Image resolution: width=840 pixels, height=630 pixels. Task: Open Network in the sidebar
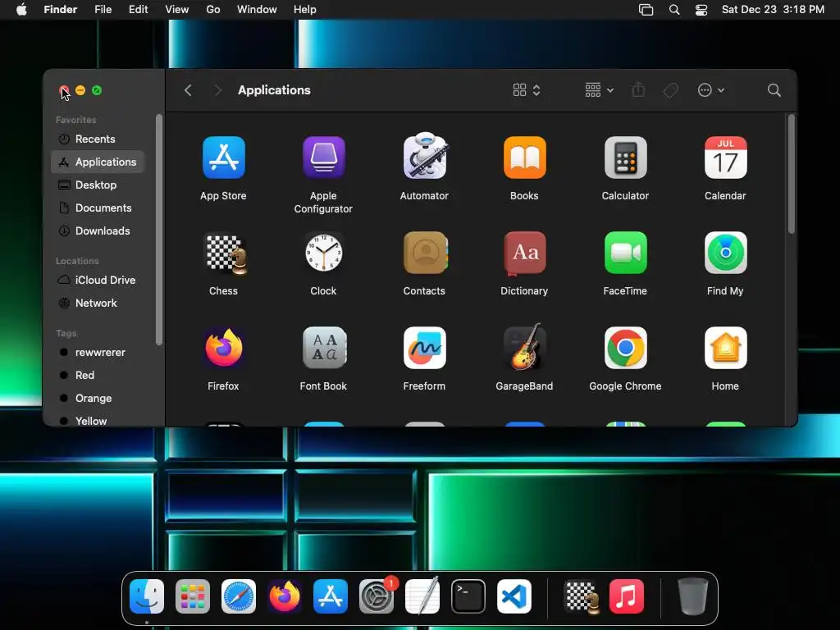click(x=98, y=304)
